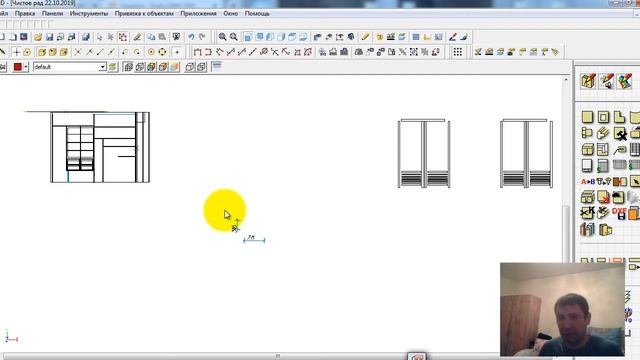This screenshot has width=640, height=360.
Task: Click the panel with square cutout icon
Action: 603,117
